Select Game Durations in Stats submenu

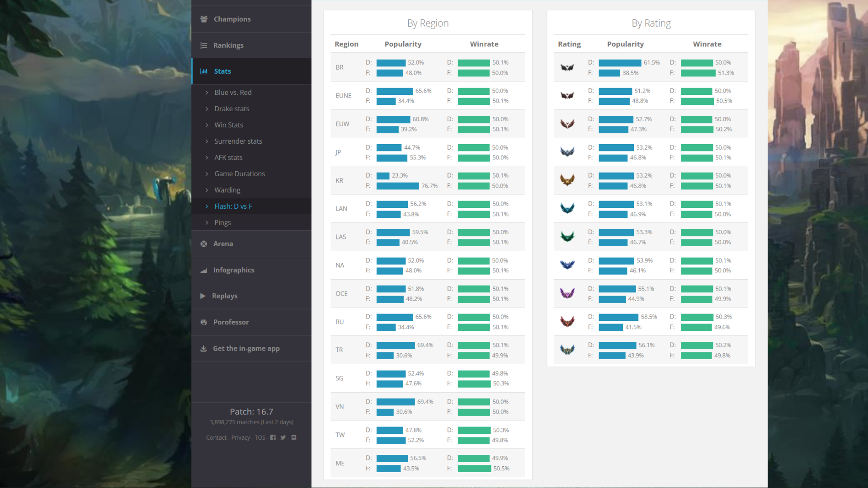coord(239,174)
